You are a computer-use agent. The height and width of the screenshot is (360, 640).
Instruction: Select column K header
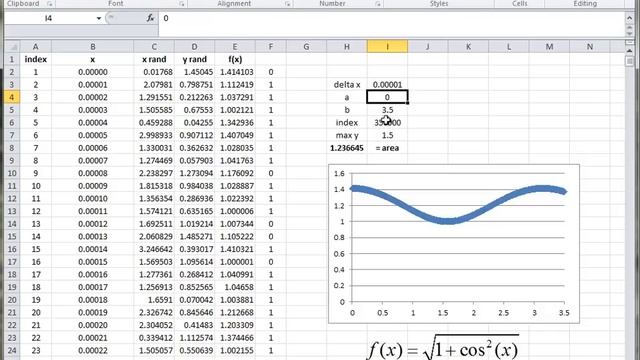[468, 47]
